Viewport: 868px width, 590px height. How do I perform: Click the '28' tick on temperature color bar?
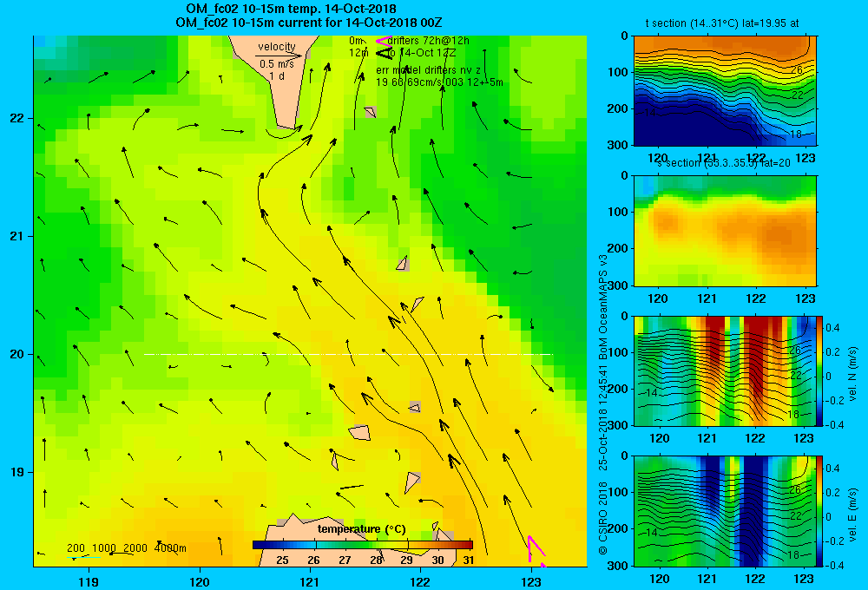[x=376, y=560]
